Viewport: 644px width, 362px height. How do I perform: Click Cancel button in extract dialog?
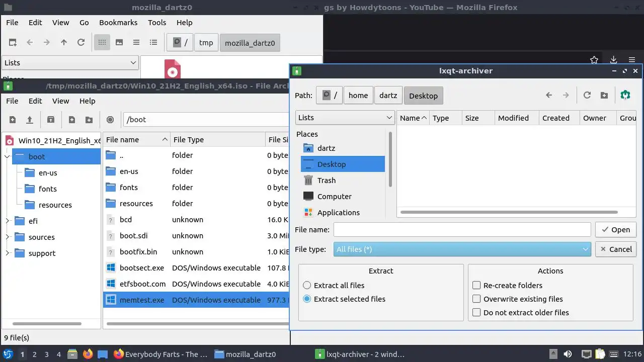[616, 249]
